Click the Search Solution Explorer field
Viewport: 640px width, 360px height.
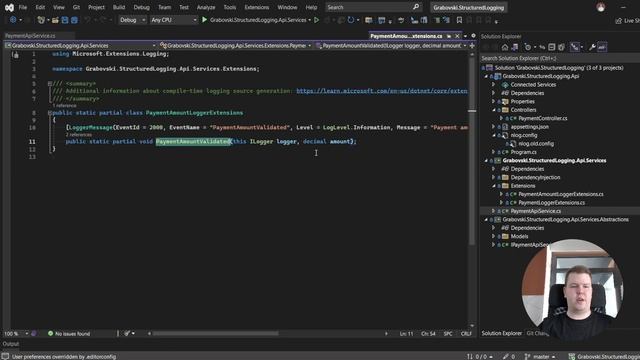click(x=560, y=58)
